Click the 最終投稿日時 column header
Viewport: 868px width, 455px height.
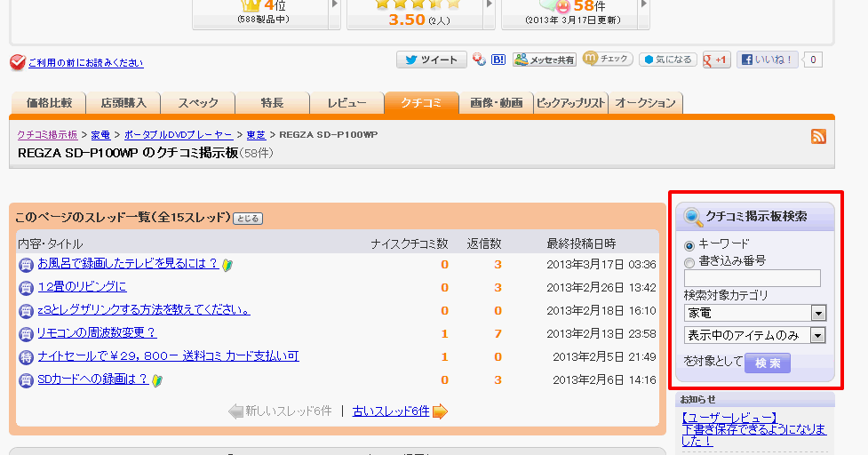click(581, 243)
